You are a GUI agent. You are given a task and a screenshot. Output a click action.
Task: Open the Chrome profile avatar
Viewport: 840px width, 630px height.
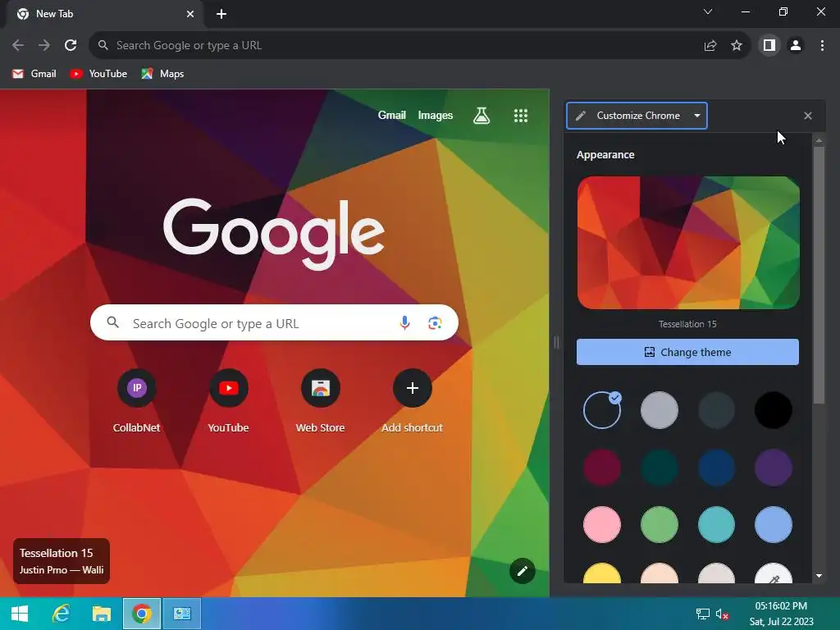point(796,46)
